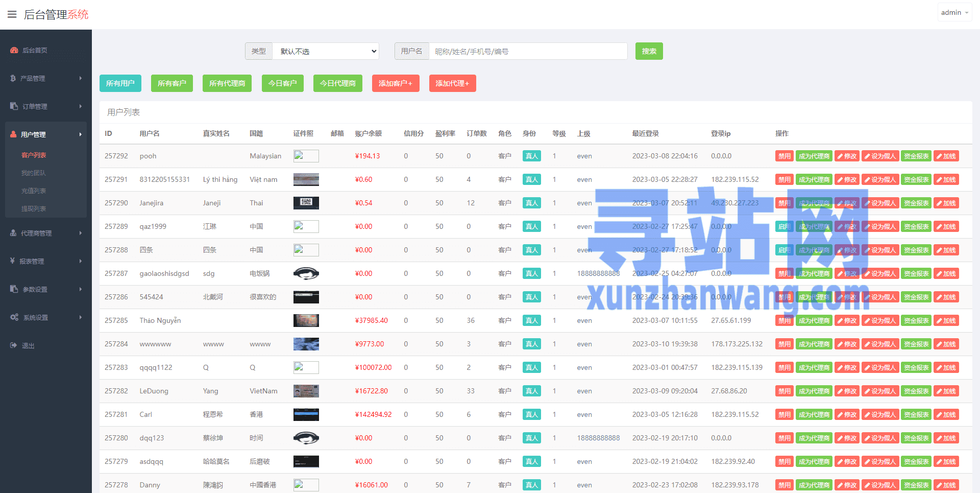980x493 pixels.
Task: Open the admin account dropdown
Action: pos(954,13)
